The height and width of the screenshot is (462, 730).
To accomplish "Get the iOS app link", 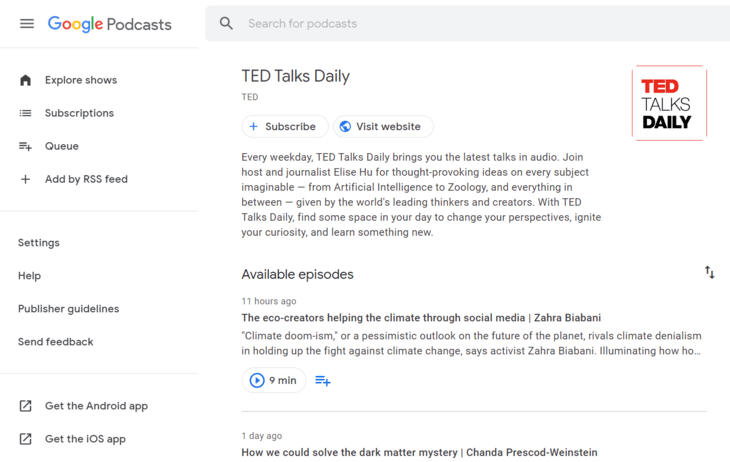I will point(85,439).
